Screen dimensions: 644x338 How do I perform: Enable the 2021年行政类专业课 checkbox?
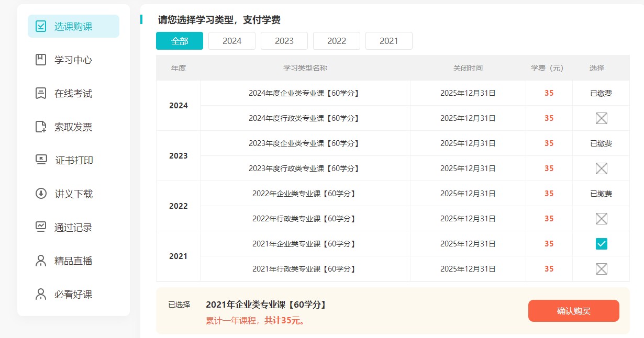tap(601, 269)
